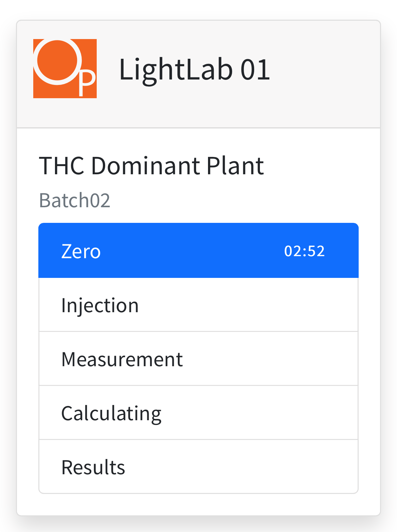This screenshot has width=397, height=532.
Task: Select the Injection step
Action: click(198, 305)
